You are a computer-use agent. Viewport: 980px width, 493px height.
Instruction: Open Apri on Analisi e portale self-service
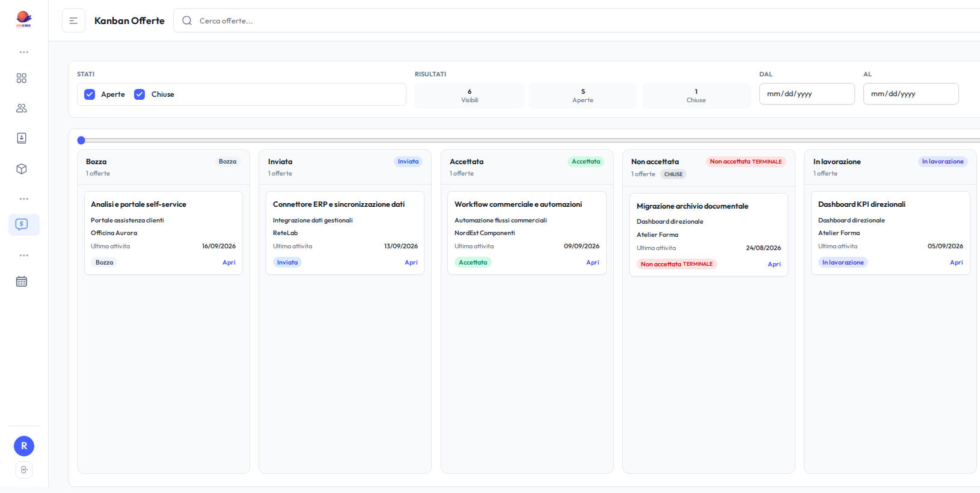tap(229, 263)
